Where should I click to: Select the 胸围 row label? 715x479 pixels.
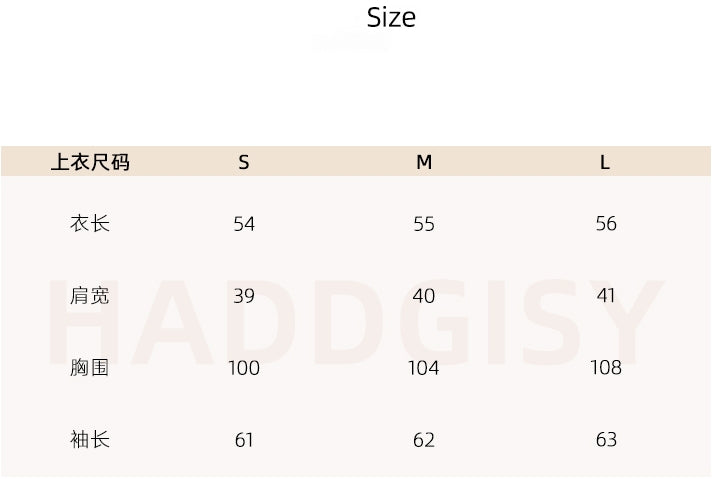89,368
